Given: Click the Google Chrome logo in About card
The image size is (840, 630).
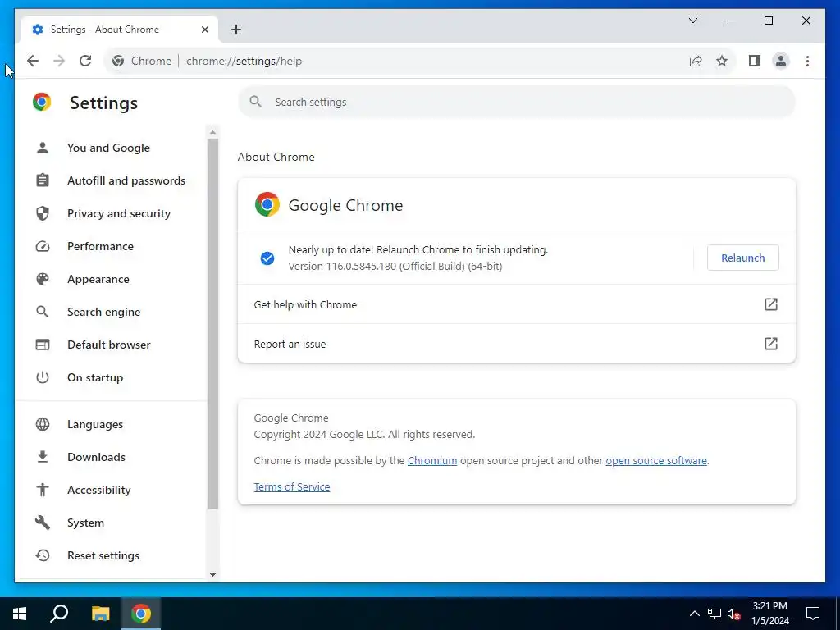Looking at the screenshot, I should coord(267,204).
